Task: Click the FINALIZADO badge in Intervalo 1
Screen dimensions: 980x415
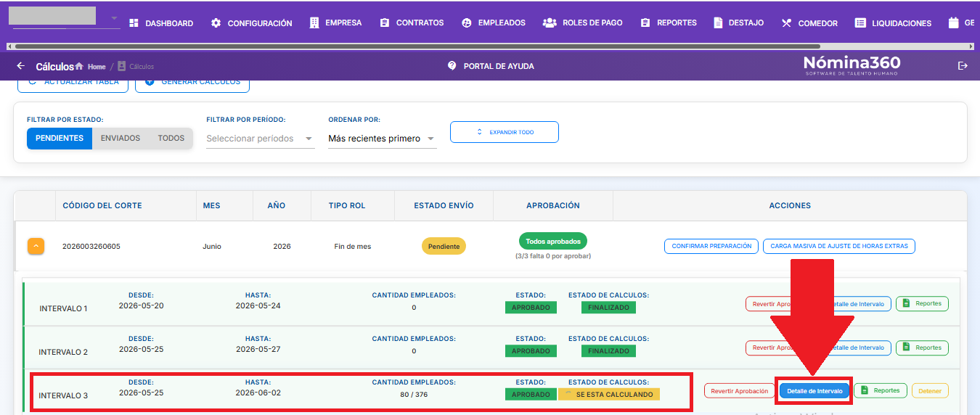Action: 608,307
